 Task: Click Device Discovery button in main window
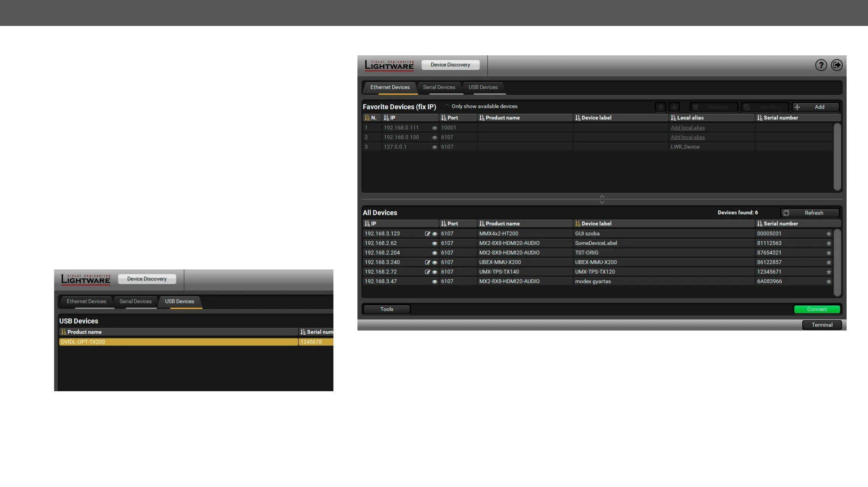point(450,65)
